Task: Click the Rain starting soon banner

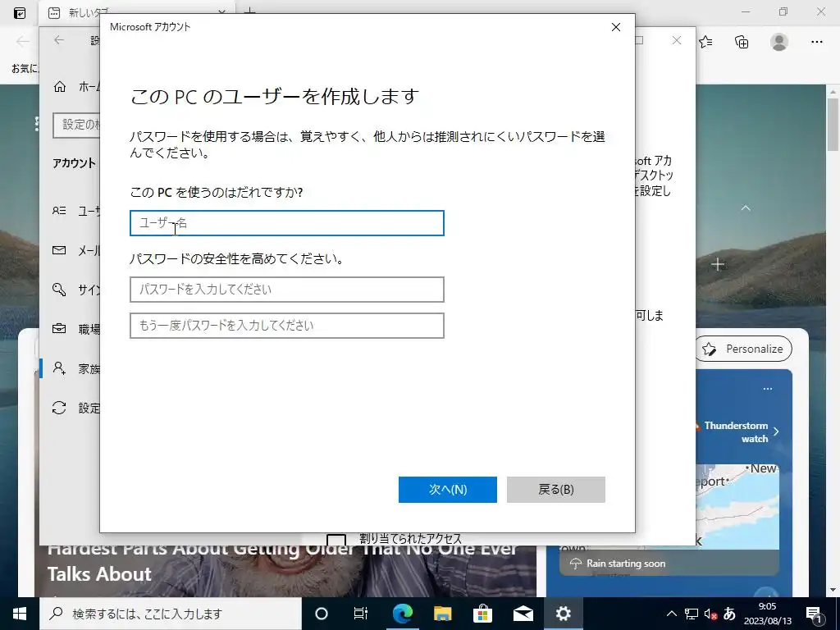Action: point(669,563)
